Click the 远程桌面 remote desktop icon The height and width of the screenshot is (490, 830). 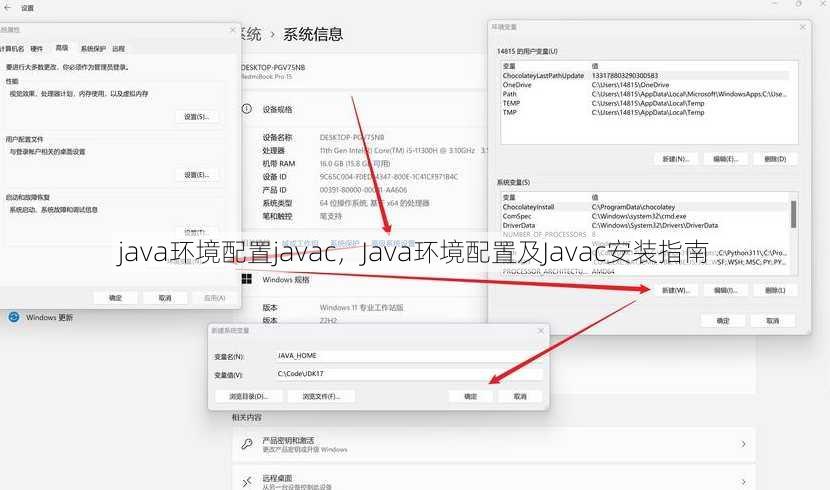click(247, 481)
